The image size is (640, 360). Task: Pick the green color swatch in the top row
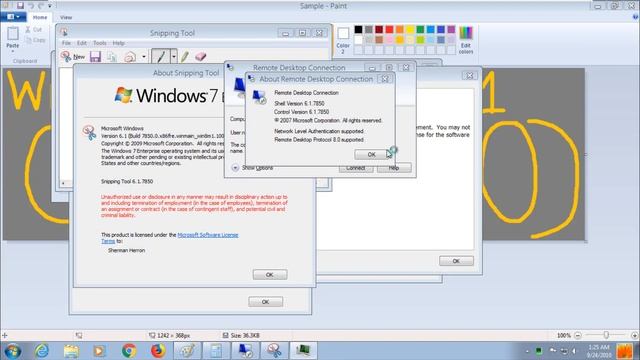pos(420,29)
